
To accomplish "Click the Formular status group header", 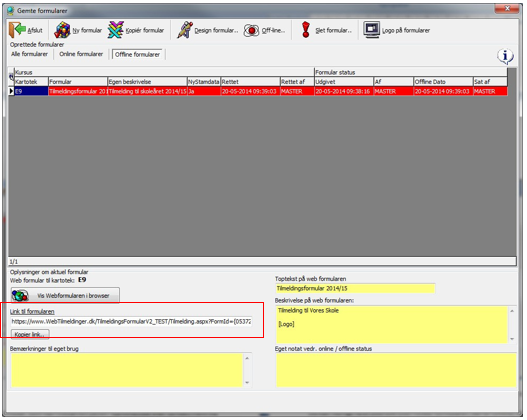I will [410, 72].
